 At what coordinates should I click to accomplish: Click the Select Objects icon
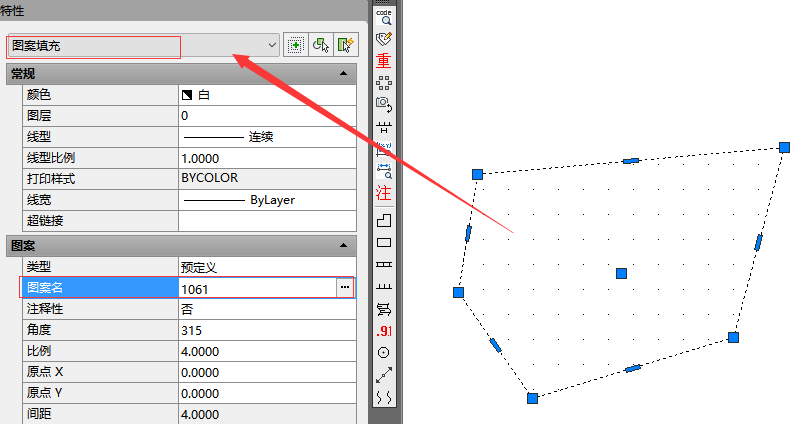(321, 45)
